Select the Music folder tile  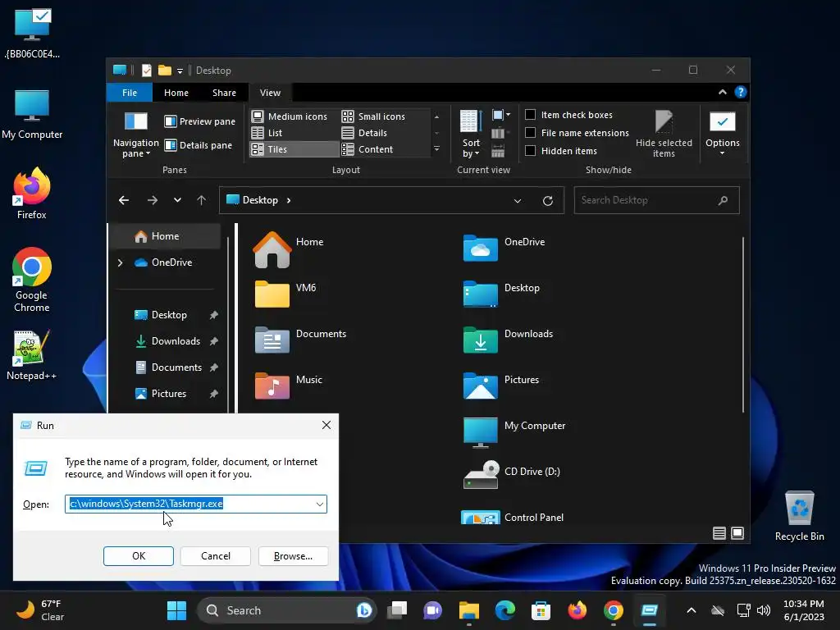click(x=288, y=385)
